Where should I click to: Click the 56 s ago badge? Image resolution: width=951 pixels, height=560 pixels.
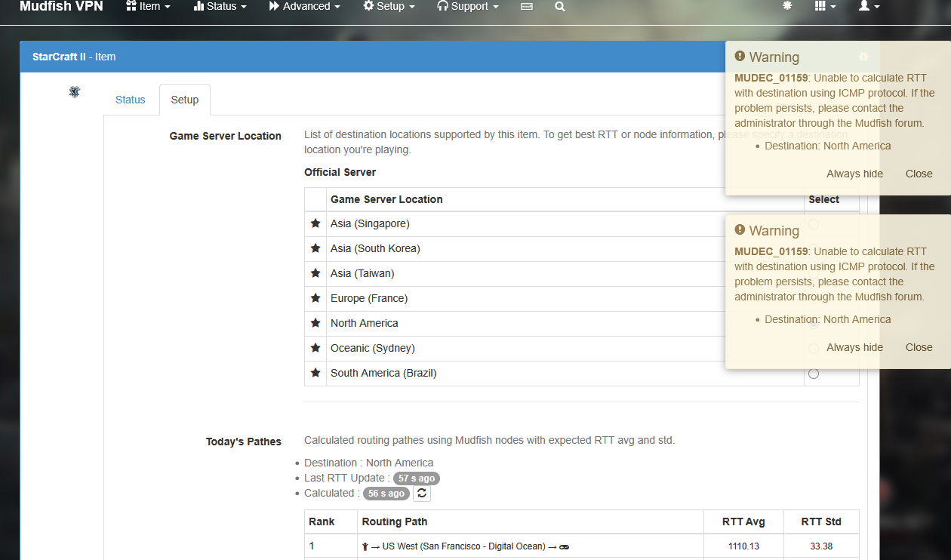click(x=386, y=494)
